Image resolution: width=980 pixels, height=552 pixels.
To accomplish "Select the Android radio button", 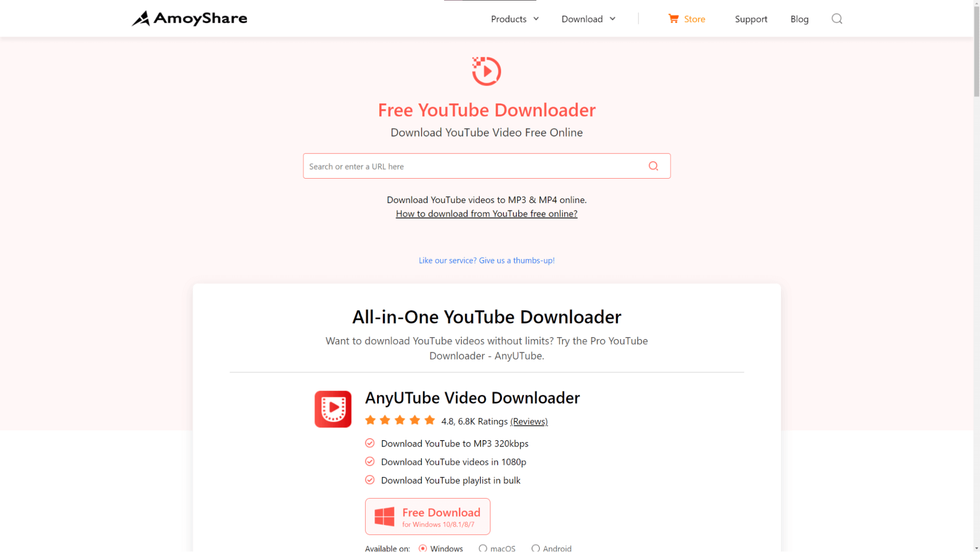I will coord(535,548).
